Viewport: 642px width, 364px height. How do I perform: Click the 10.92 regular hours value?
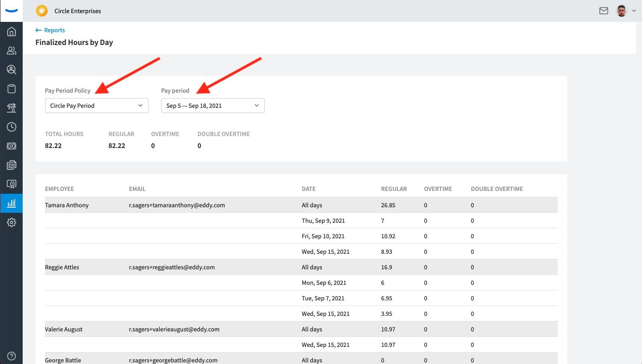[388, 236]
